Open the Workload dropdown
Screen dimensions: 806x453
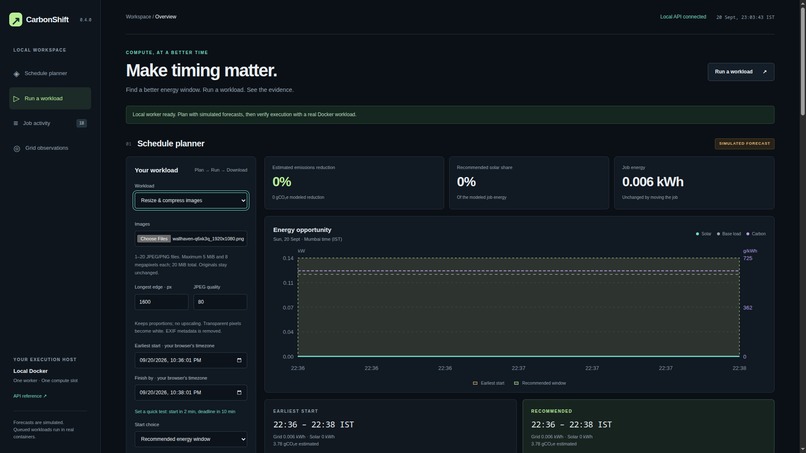(x=191, y=201)
